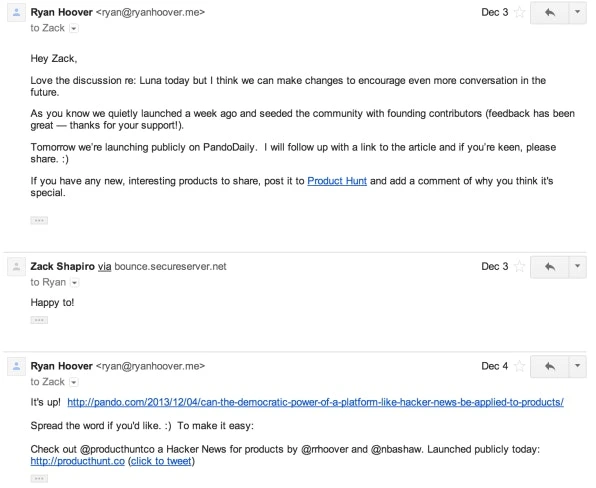Show trimmed content in last email
This screenshot has height=488, width=596.
point(39,478)
